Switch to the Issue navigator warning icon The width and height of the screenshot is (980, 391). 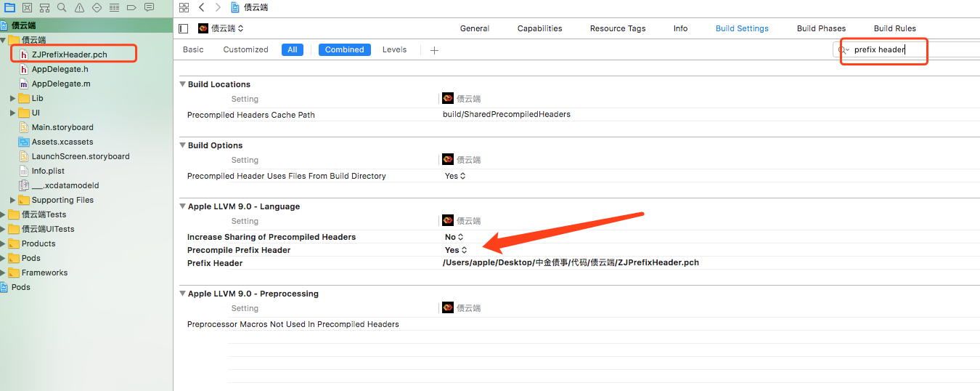pos(79,8)
